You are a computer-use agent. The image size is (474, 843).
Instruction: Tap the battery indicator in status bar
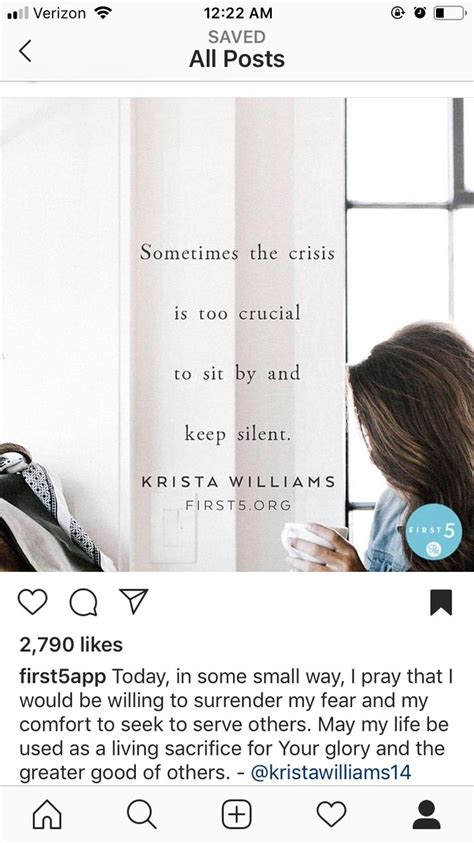(x=450, y=13)
